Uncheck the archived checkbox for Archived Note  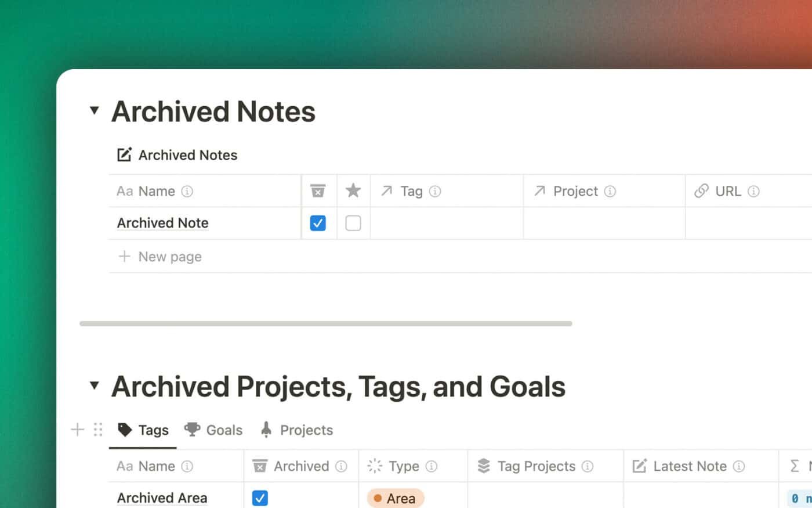click(x=318, y=223)
